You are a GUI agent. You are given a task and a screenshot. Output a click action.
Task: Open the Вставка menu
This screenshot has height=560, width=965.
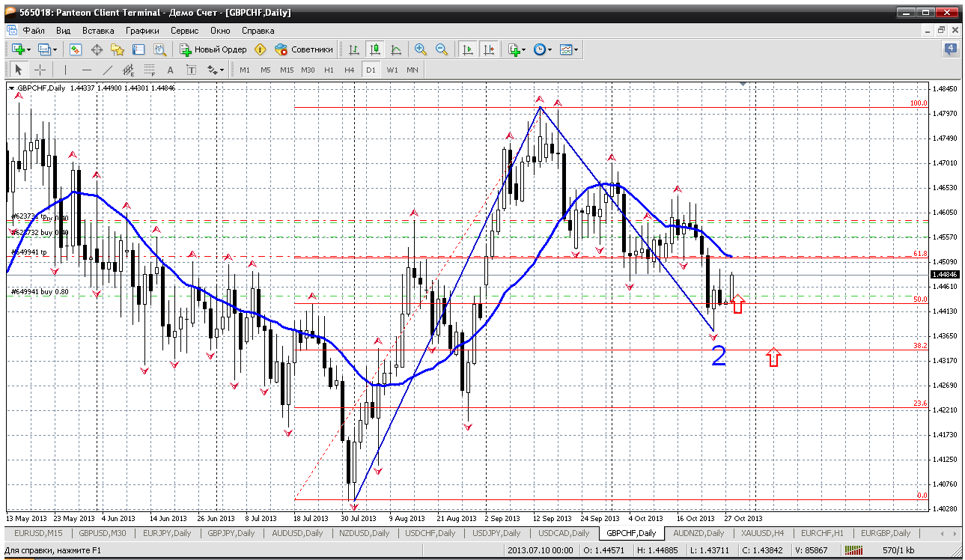[x=98, y=31]
